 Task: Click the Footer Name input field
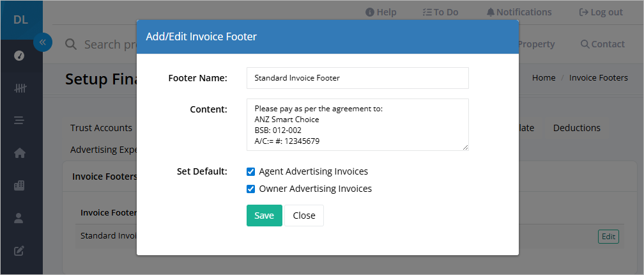pyautogui.click(x=357, y=78)
